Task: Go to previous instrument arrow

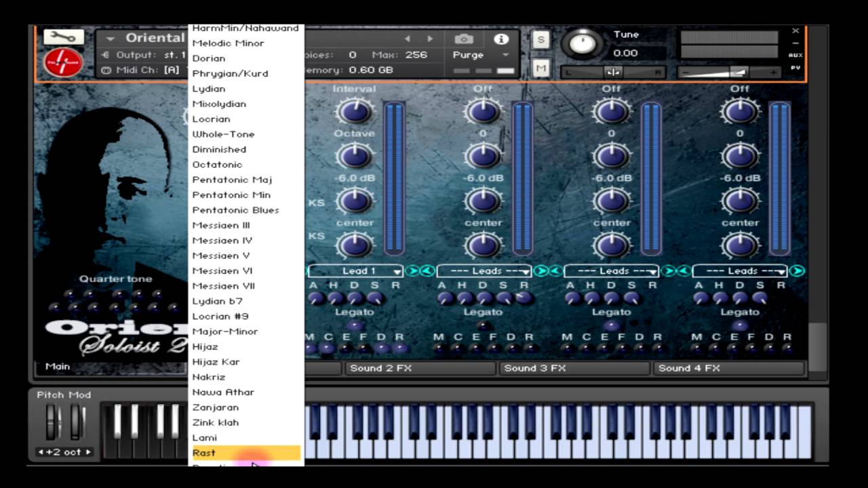Action: 408,39
